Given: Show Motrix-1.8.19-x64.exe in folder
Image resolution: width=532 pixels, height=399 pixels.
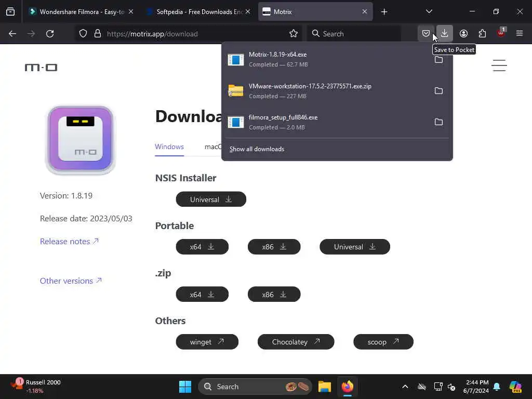Looking at the screenshot, I should pyautogui.click(x=438, y=60).
